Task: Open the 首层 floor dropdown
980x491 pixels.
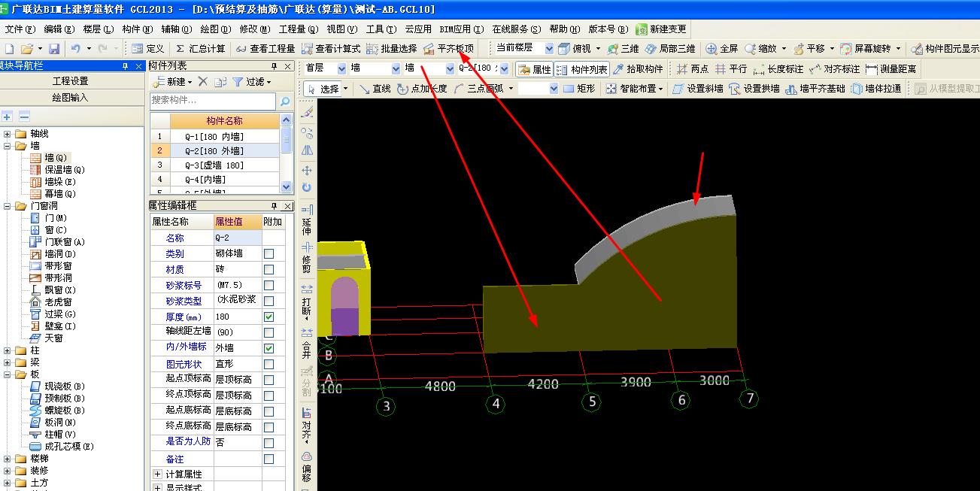Action: (x=342, y=69)
